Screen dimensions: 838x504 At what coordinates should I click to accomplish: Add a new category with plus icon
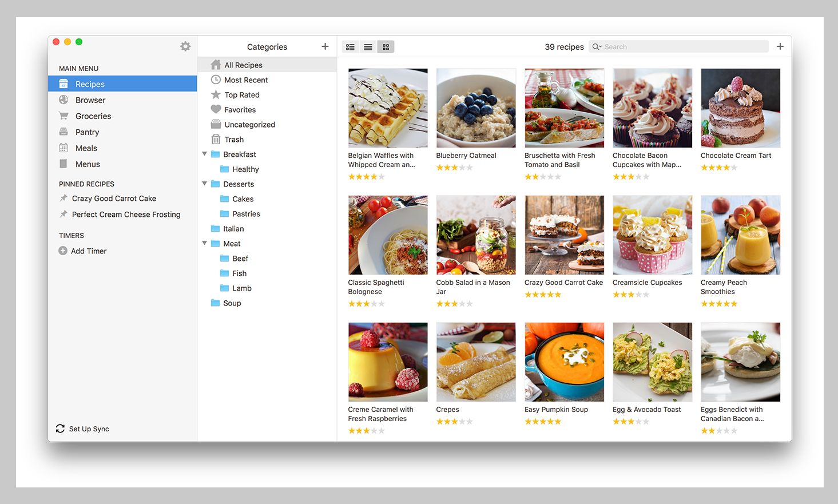(325, 46)
